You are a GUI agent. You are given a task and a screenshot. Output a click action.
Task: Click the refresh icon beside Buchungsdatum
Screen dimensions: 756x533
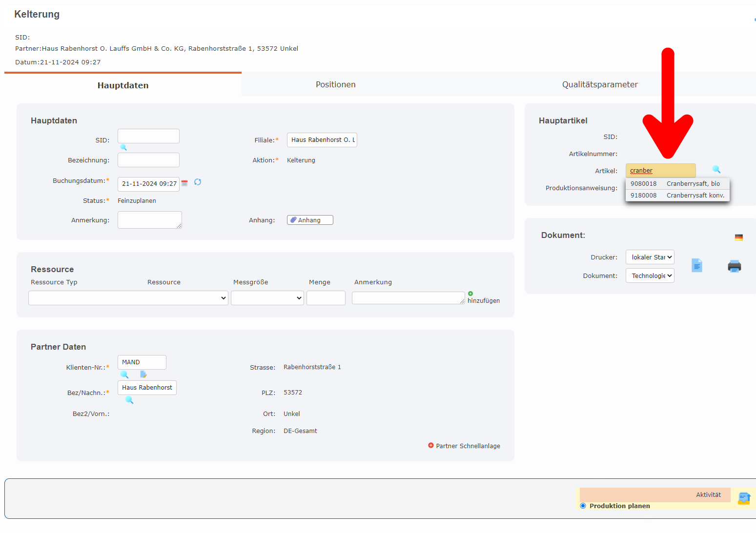[198, 182]
